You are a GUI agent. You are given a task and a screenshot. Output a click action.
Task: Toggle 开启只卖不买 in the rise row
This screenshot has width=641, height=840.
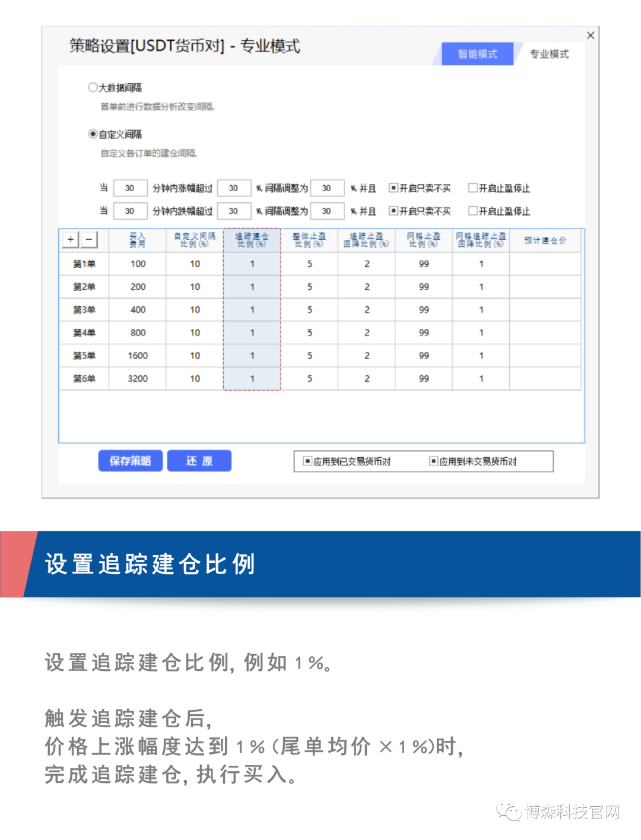(x=393, y=188)
